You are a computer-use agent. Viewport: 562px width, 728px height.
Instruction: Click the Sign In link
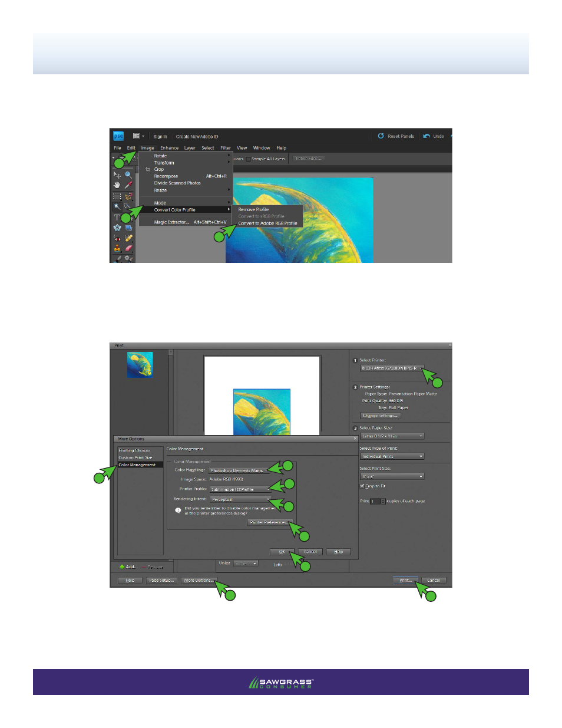[160, 136]
